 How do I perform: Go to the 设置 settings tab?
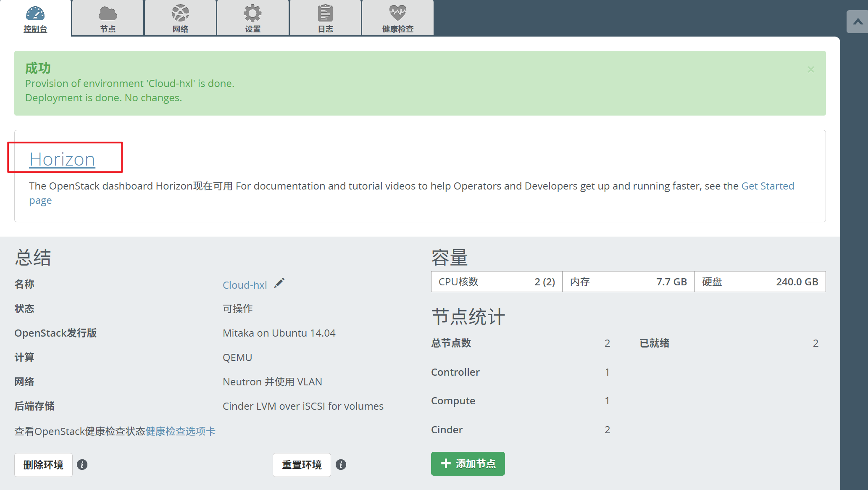tap(253, 28)
